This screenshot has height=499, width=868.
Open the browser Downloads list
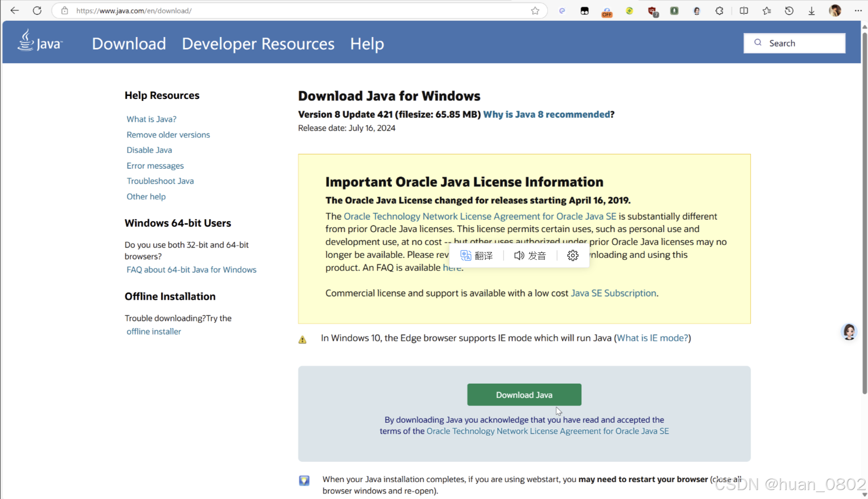pyautogui.click(x=811, y=10)
